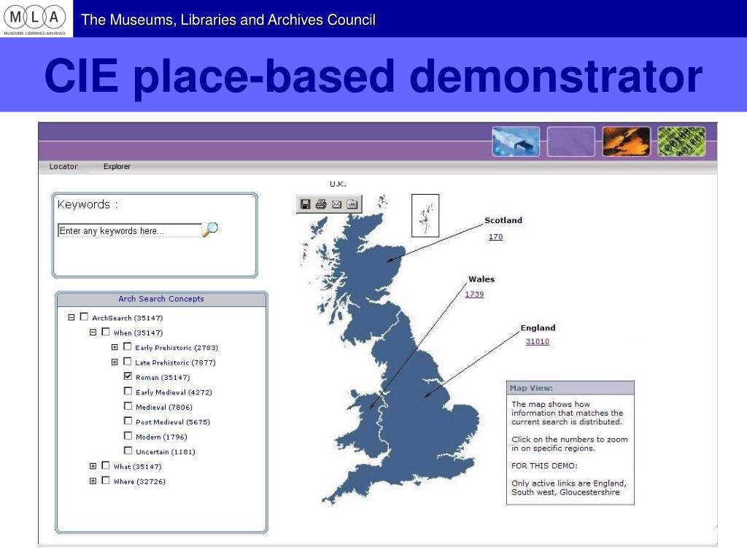Viewport: 747px width, 560px height.
Task: Check the When (35147) checkbox
Action: pyautogui.click(x=106, y=332)
